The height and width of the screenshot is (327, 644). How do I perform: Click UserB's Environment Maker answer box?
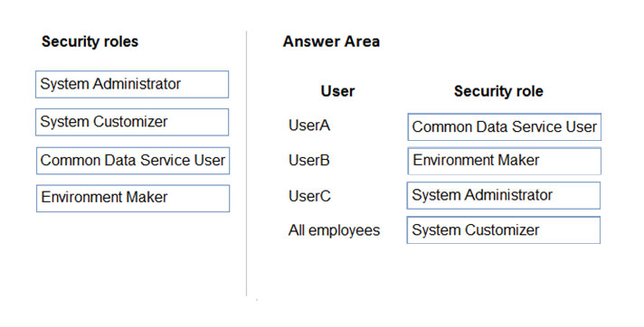point(505,162)
